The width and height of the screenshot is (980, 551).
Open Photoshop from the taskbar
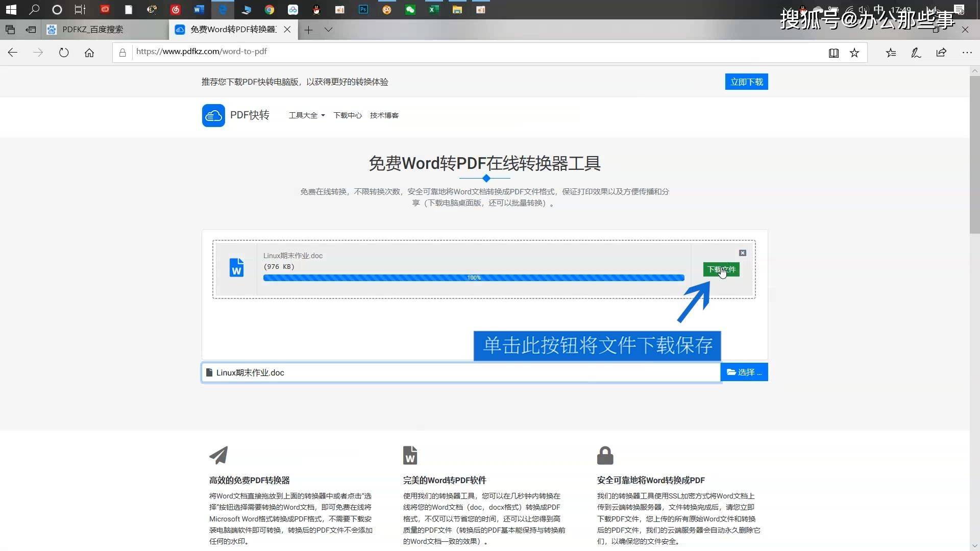point(363,9)
